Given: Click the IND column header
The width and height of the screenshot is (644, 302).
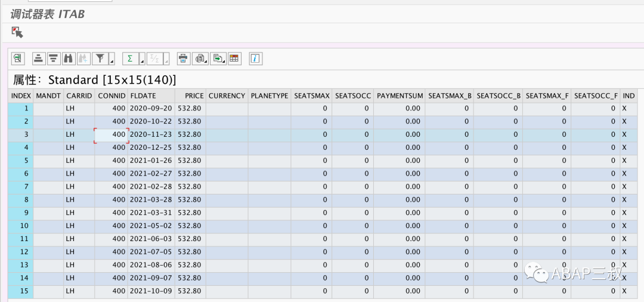Looking at the screenshot, I should coord(628,95).
